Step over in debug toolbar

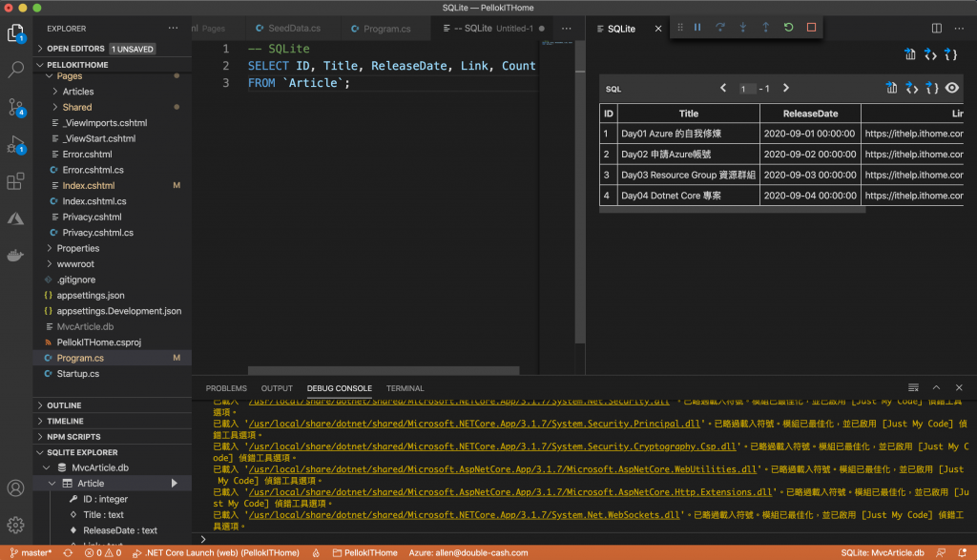pyautogui.click(x=720, y=28)
